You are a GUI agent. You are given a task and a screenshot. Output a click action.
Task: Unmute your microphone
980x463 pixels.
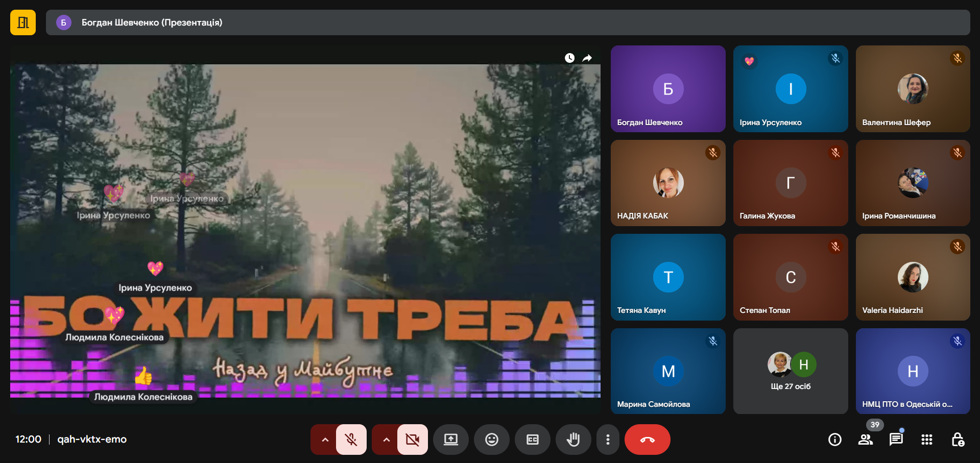[x=351, y=440]
